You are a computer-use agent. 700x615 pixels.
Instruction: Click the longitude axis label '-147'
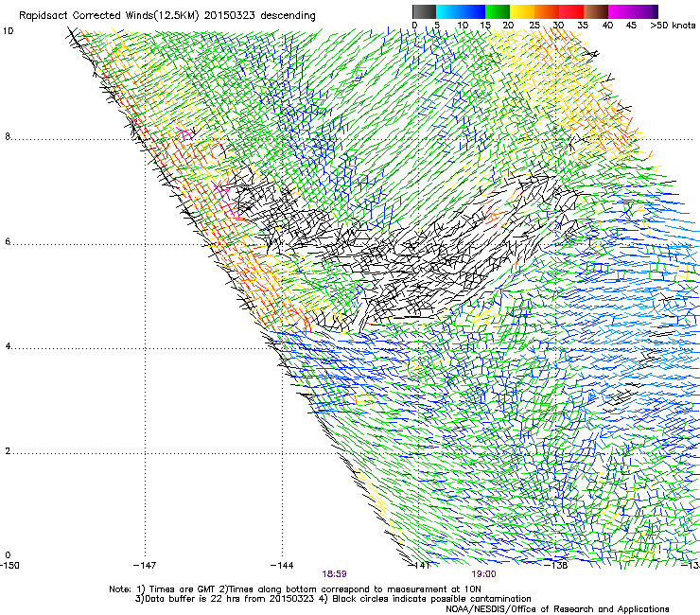point(145,566)
